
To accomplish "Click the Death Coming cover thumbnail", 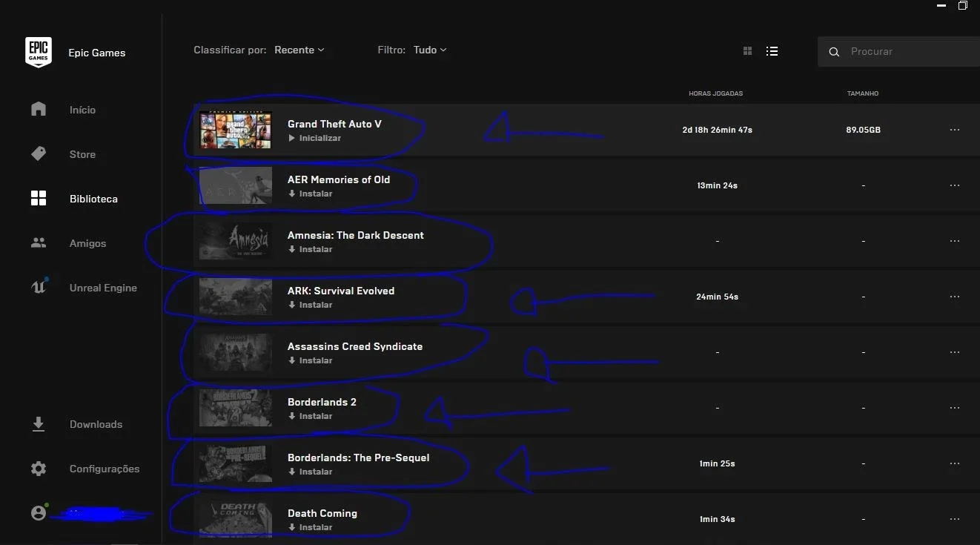I will [236, 519].
